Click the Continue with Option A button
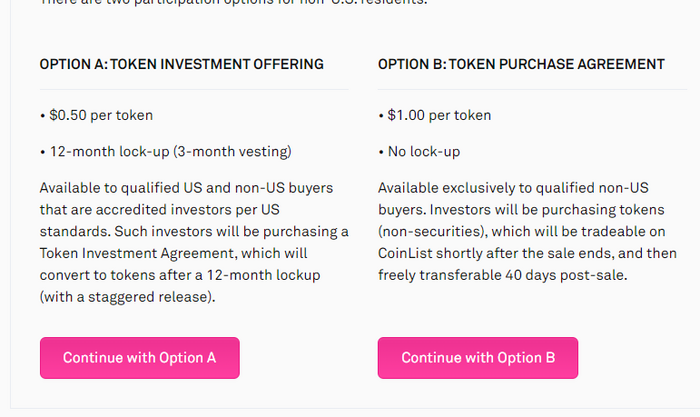 click(139, 358)
